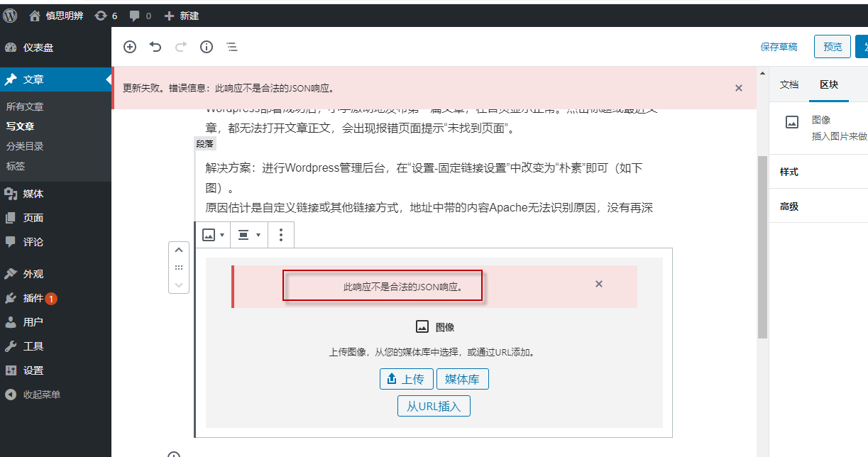Open 分类目录 submenu item
Viewport: 868px width, 457px height.
click(25, 146)
